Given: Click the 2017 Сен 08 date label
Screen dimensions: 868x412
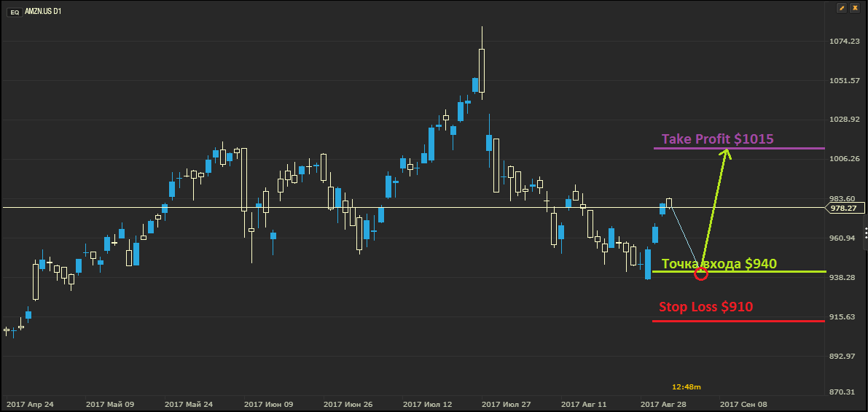Looking at the screenshot, I should coord(743,404).
